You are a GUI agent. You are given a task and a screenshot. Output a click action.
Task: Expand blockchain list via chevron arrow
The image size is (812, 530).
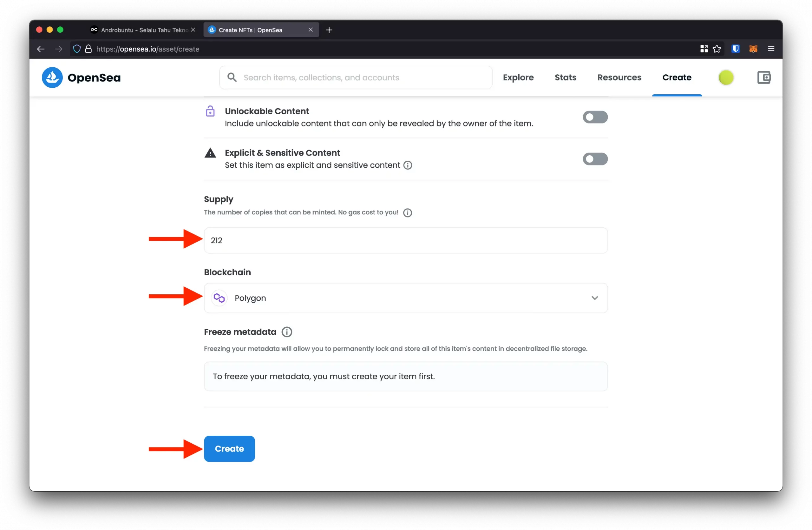(595, 298)
